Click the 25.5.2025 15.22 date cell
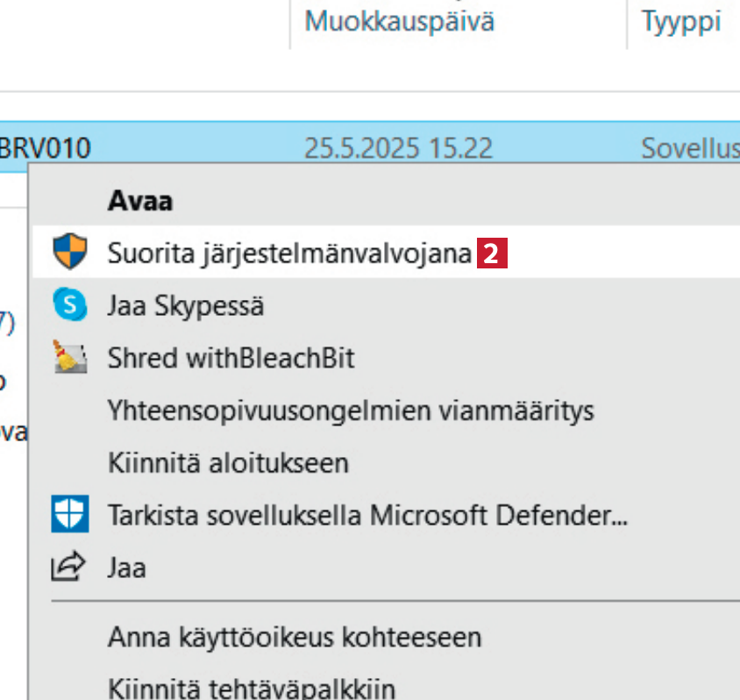 [398, 148]
